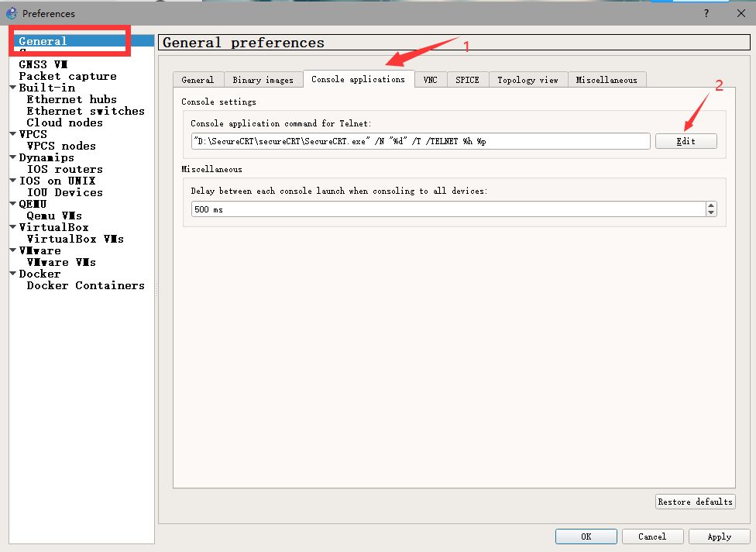756x552 pixels.
Task: Select Qemu VMs in the tree
Action: (54, 216)
